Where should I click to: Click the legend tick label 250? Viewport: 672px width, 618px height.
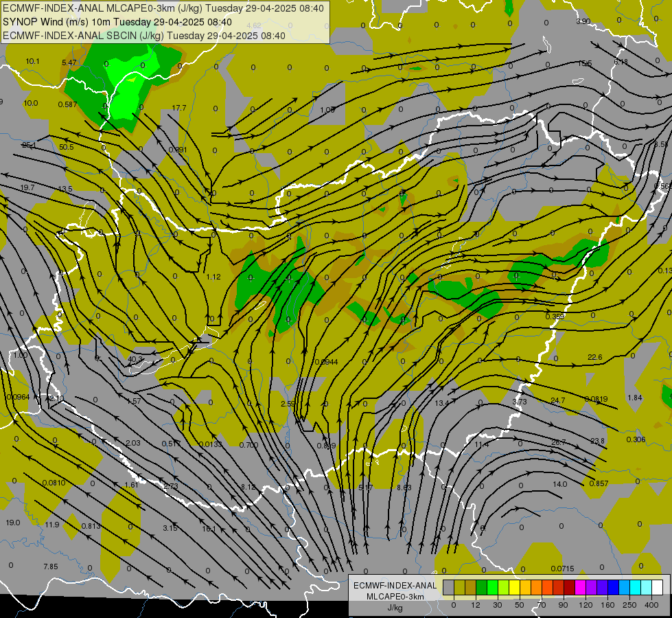click(x=629, y=605)
